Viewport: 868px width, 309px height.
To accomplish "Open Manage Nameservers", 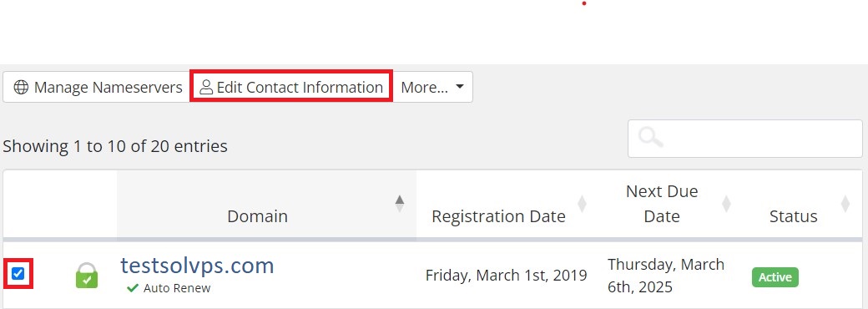I will click(x=98, y=87).
